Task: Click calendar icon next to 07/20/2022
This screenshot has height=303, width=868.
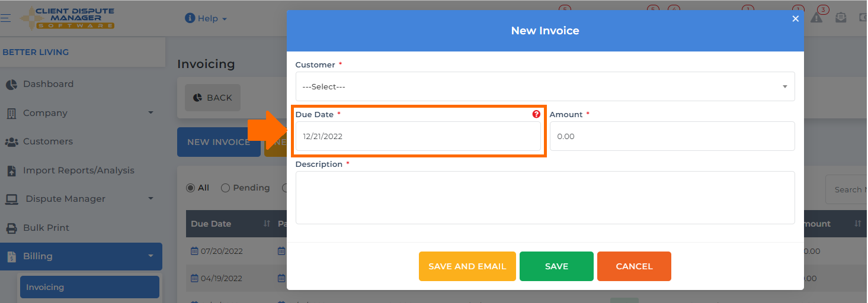Action: point(194,251)
